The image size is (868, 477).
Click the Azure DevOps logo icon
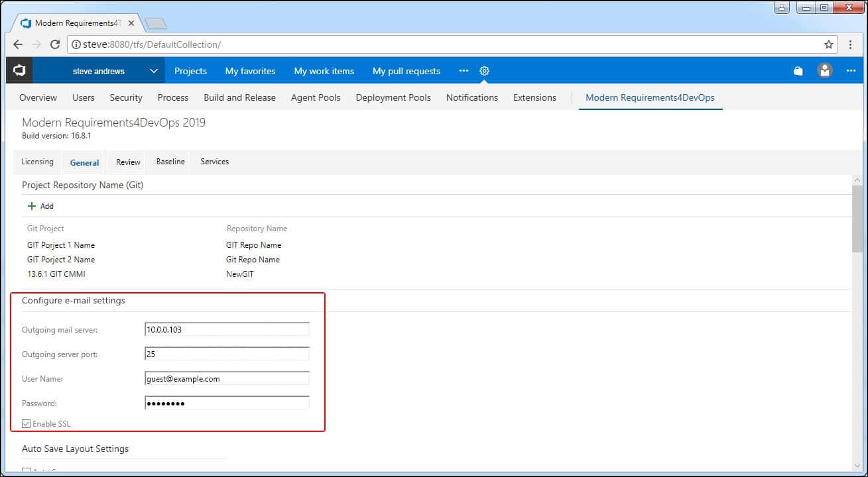(19, 70)
